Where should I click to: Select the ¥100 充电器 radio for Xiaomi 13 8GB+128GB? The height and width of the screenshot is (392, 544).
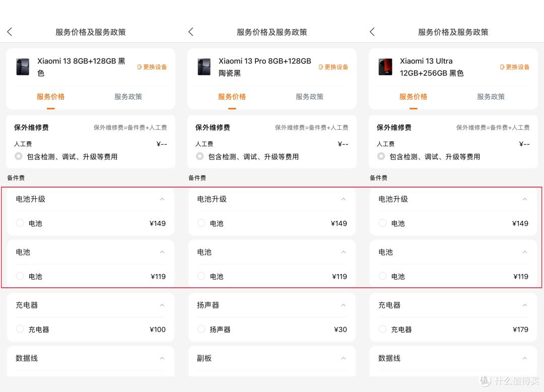20,329
